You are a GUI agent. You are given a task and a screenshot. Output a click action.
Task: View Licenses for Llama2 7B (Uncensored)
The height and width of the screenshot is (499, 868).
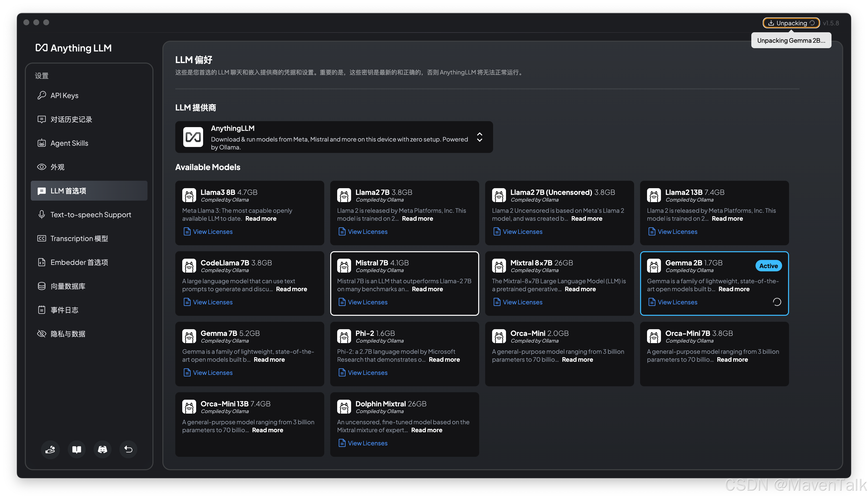coord(518,232)
